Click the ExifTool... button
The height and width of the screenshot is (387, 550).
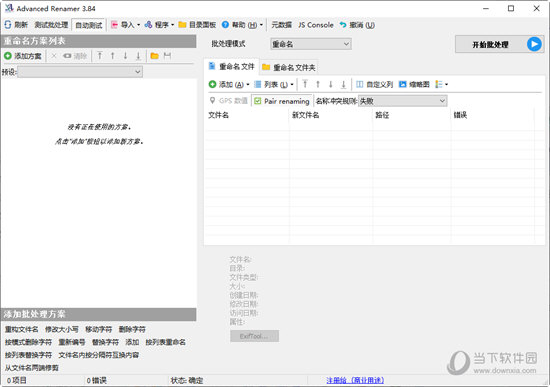click(x=254, y=336)
